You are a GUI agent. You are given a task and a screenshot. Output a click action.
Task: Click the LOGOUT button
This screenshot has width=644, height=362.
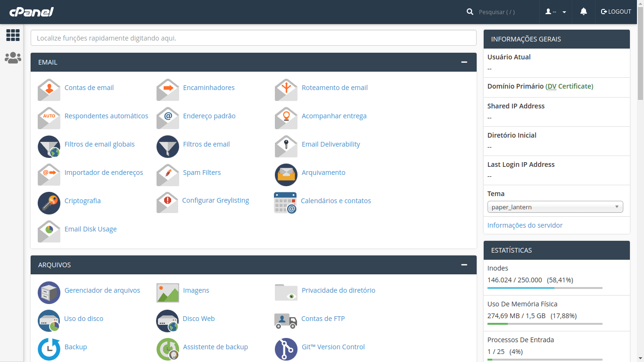[616, 12]
